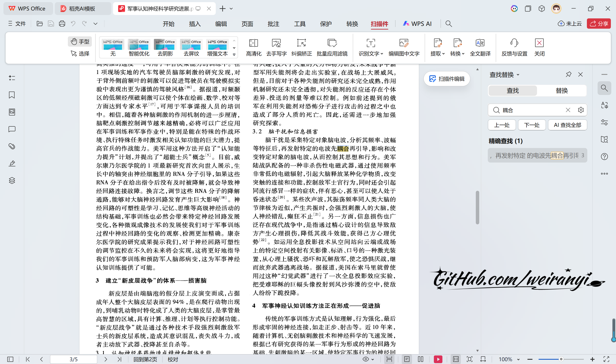Go to the last page
The image size is (616, 364).
119,359
